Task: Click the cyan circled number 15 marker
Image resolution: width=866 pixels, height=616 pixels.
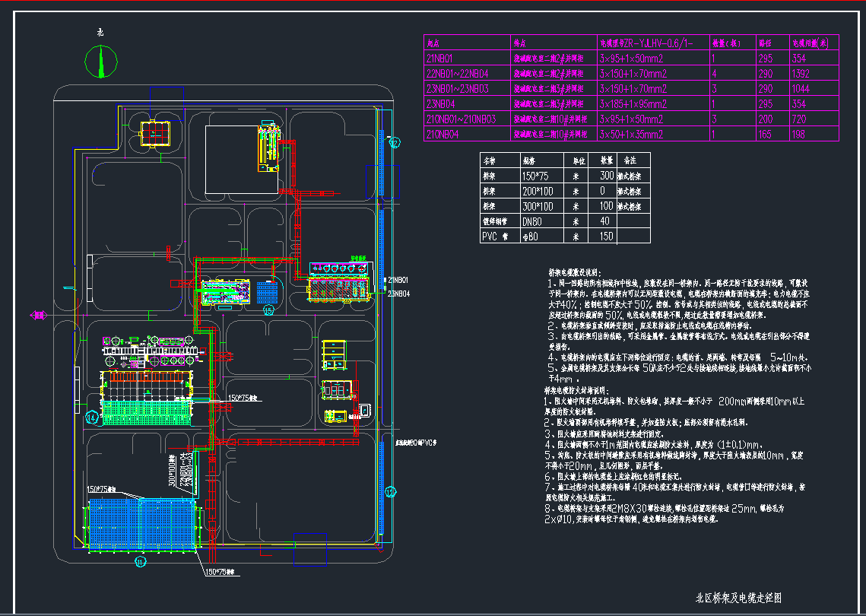Action: point(268,310)
